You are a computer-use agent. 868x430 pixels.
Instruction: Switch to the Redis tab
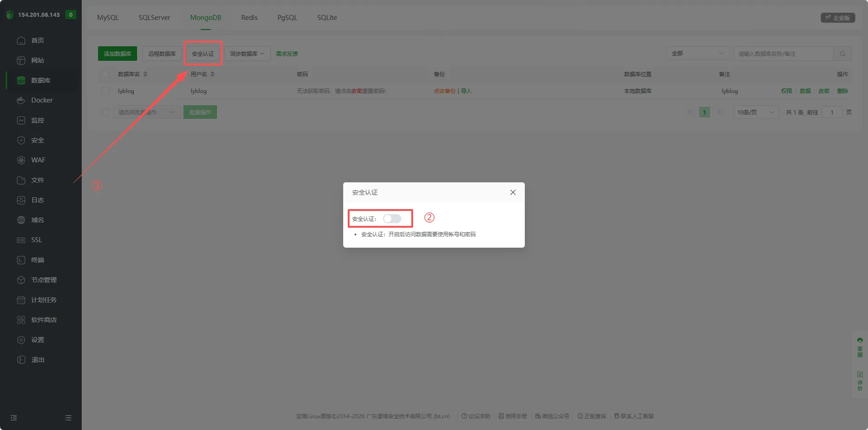coord(249,18)
